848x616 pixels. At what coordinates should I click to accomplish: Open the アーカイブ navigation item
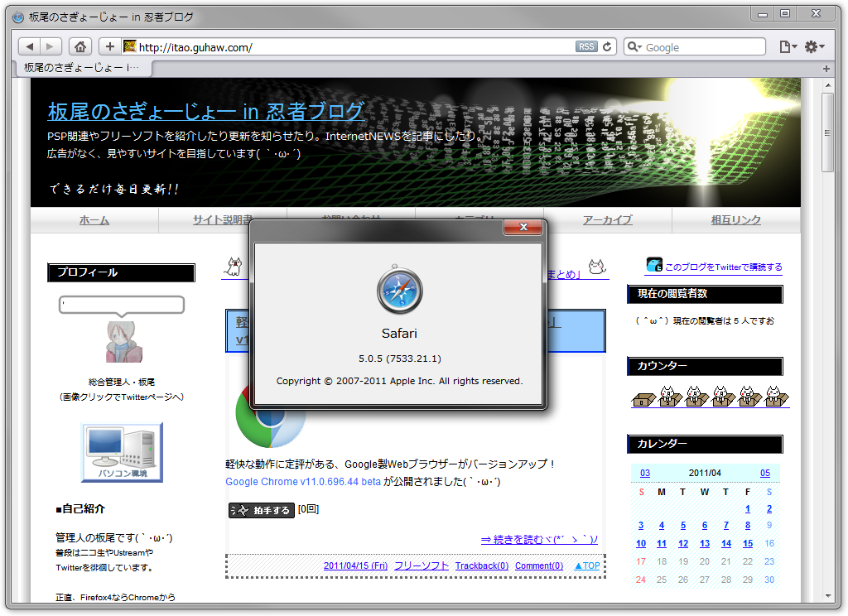[607, 220]
